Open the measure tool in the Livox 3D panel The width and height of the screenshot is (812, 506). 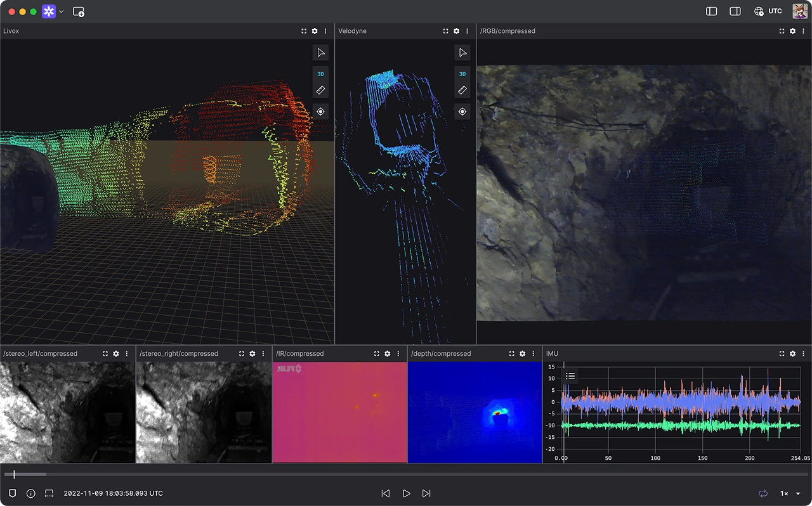coord(320,90)
